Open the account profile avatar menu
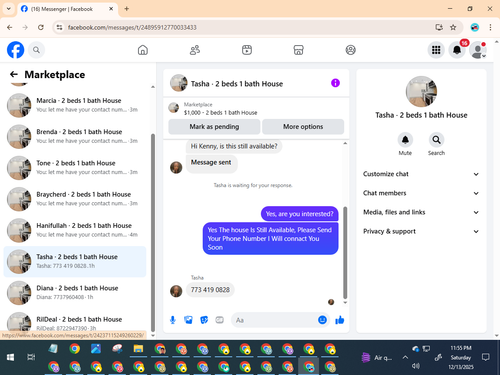Screen dimensions: 500x375 pos(478,50)
